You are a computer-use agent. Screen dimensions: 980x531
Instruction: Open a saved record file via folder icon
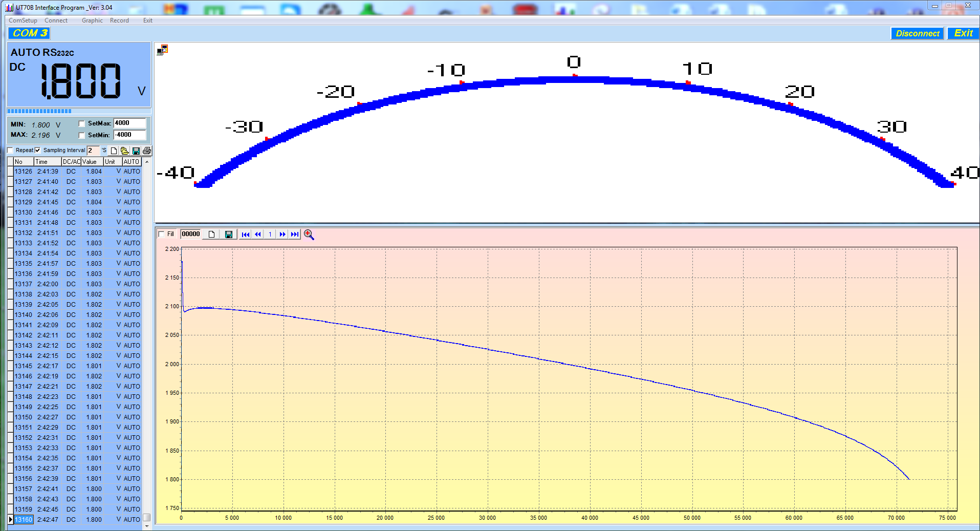[124, 151]
